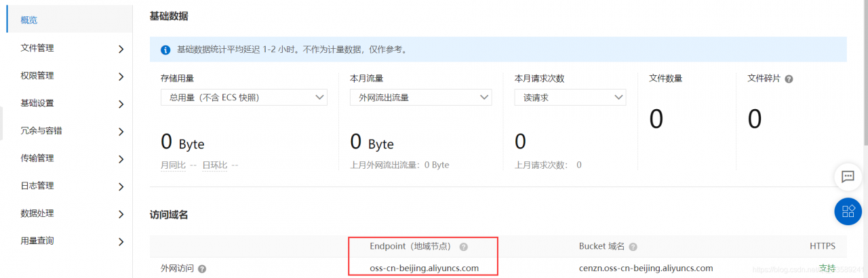
Task: Click the 日环比 comparison label
Action: point(215,165)
